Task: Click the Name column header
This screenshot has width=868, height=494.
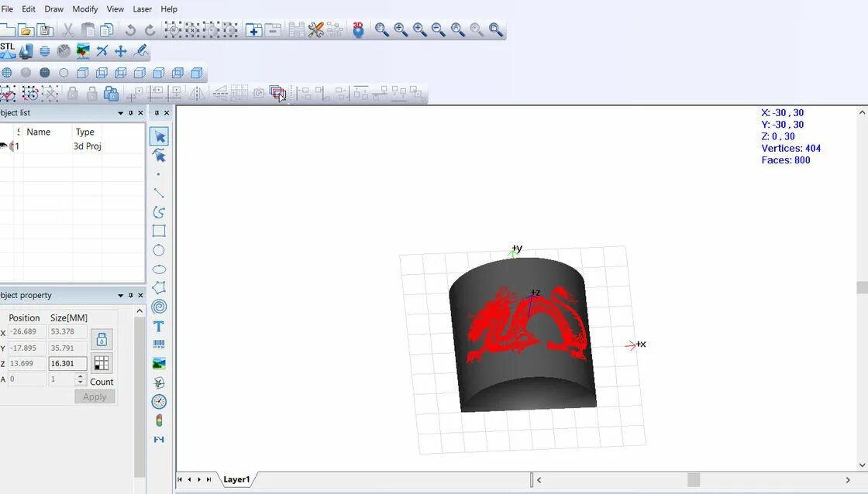Action: [x=38, y=132]
